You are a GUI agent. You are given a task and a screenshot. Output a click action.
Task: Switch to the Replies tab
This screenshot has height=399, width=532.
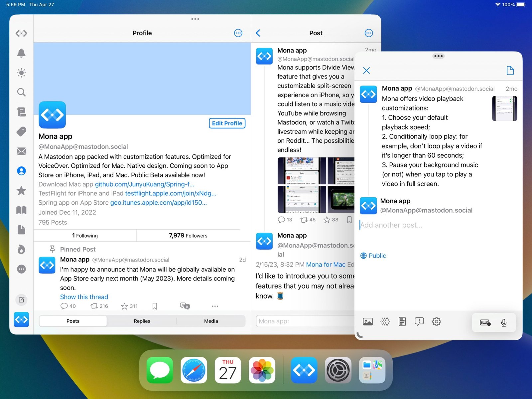point(142,321)
